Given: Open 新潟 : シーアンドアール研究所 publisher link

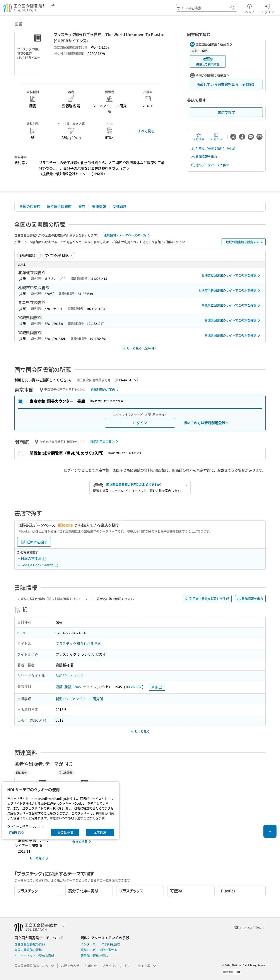Looking at the screenshot, I should pos(79,699).
